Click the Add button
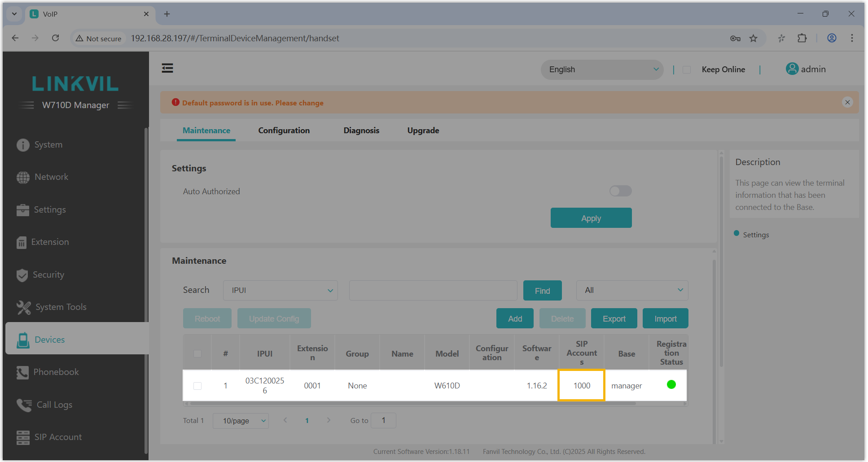Viewport: 868px width, 462px height. point(515,318)
